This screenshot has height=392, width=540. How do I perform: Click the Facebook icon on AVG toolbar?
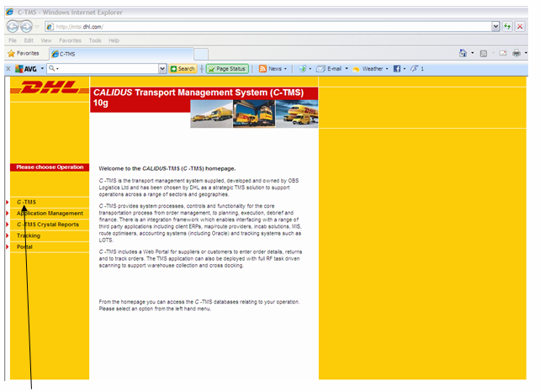[x=397, y=69]
